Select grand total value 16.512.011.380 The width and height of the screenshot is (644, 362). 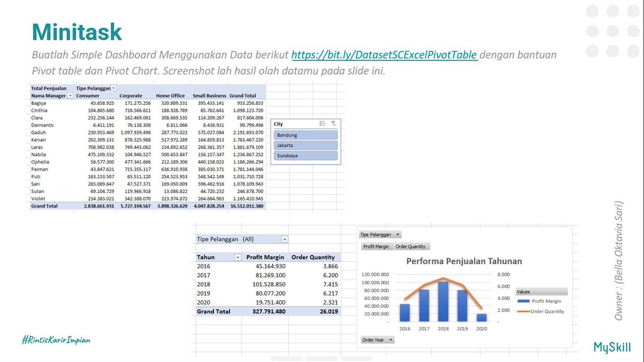(246, 206)
